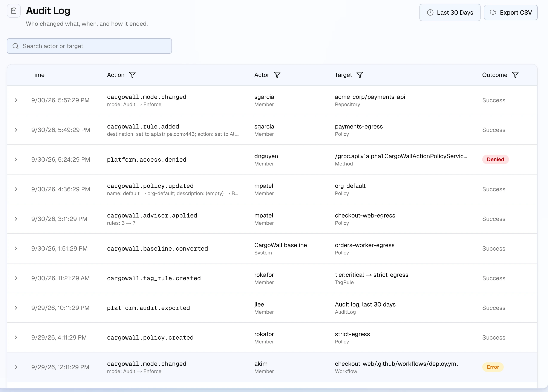Expand the cargowall.tag_rule.created row

(16, 278)
